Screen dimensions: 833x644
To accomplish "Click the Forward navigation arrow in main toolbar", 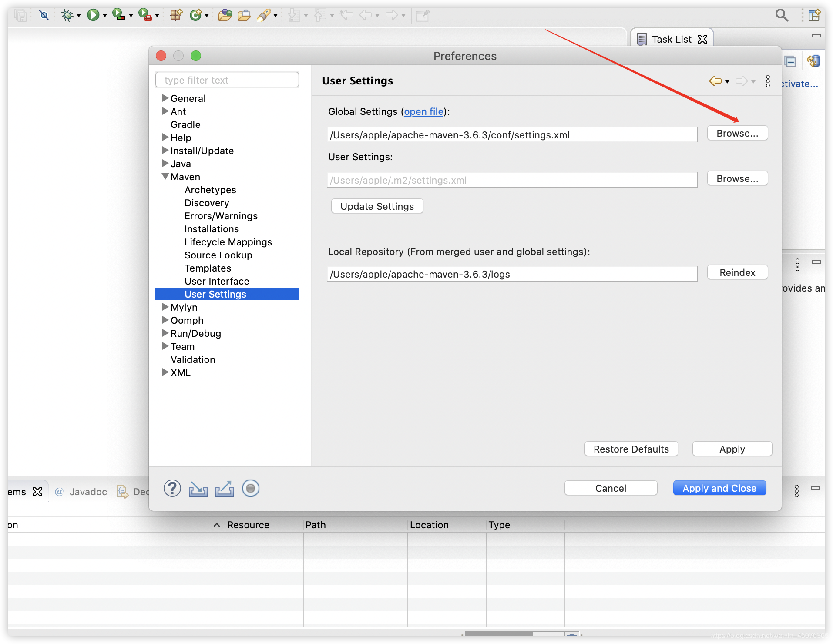I will [392, 15].
